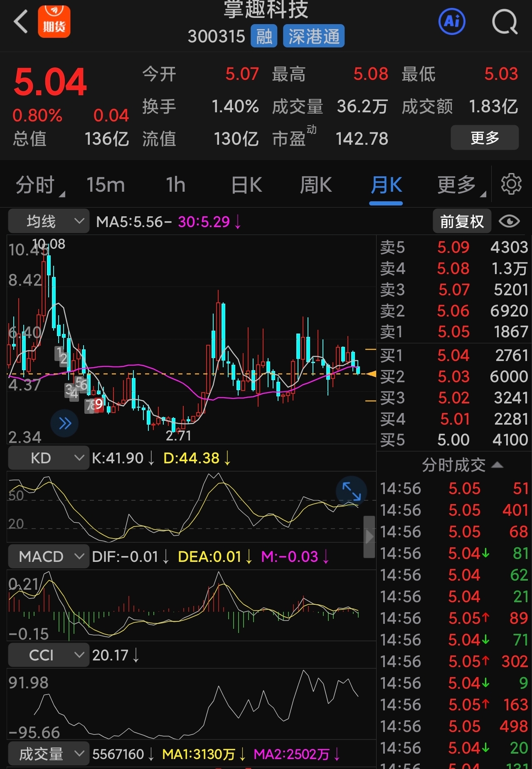Image resolution: width=532 pixels, height=769 pixels.
Task: Open the blue AI assistant icon
Action: click(x=452, y=21)
